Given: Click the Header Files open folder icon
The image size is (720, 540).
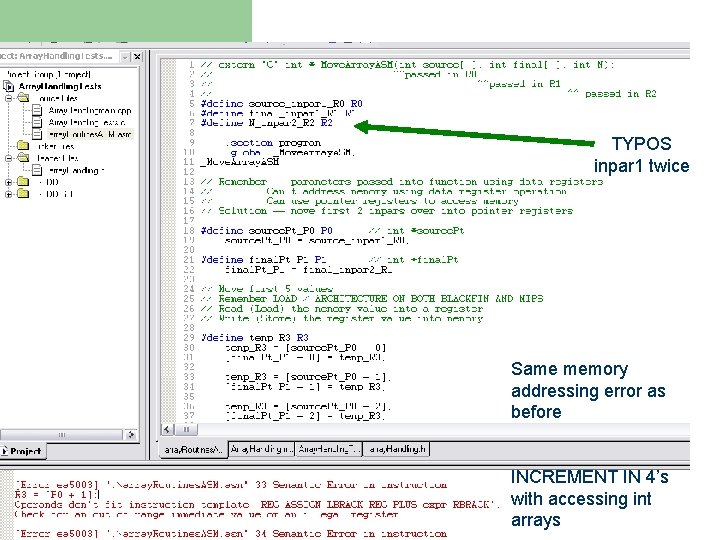Looking at the screenshot, I should (x=22, y=158).
